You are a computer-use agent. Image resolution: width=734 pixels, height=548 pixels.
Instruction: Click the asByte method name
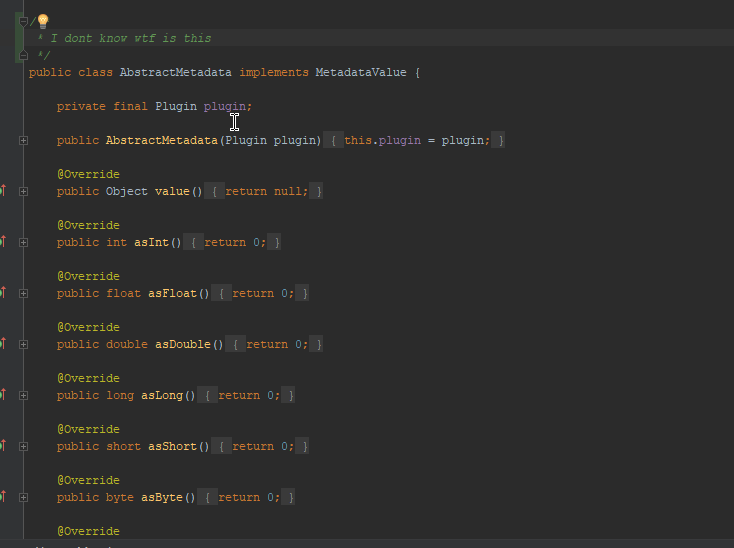pos(162,497)
